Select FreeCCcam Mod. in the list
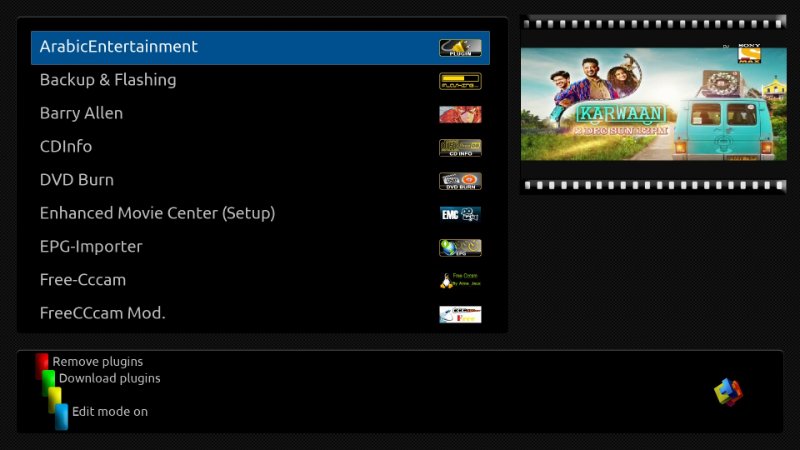 pyautogui.click(x=260, y=313)
